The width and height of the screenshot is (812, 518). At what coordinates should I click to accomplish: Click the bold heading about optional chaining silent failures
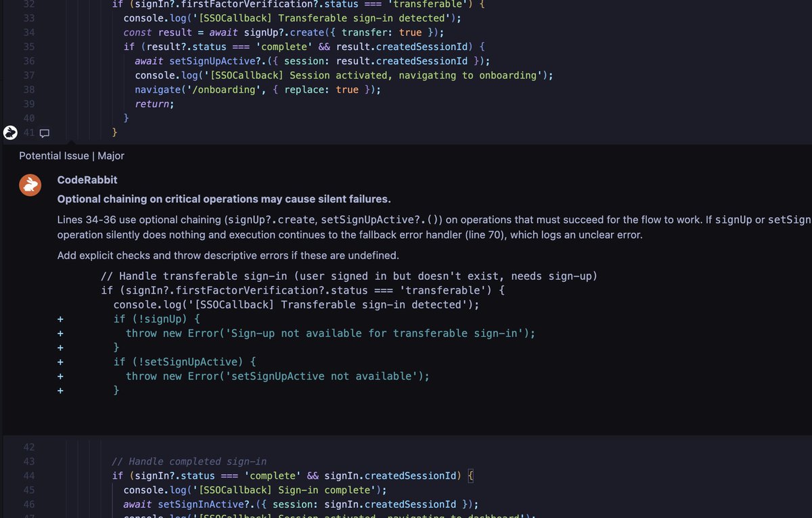[x=224, y=199]
